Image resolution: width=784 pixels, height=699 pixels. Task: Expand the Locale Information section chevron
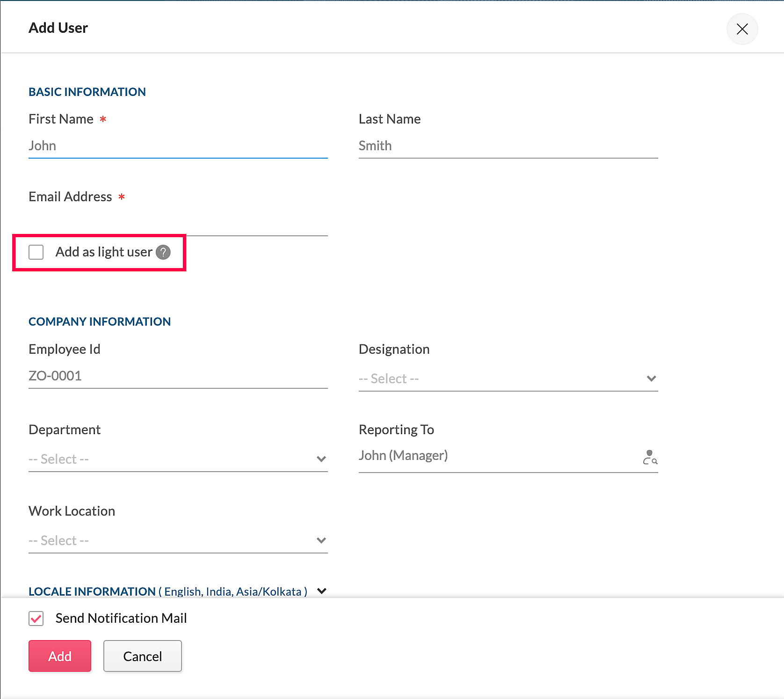(x=321, y=591)
